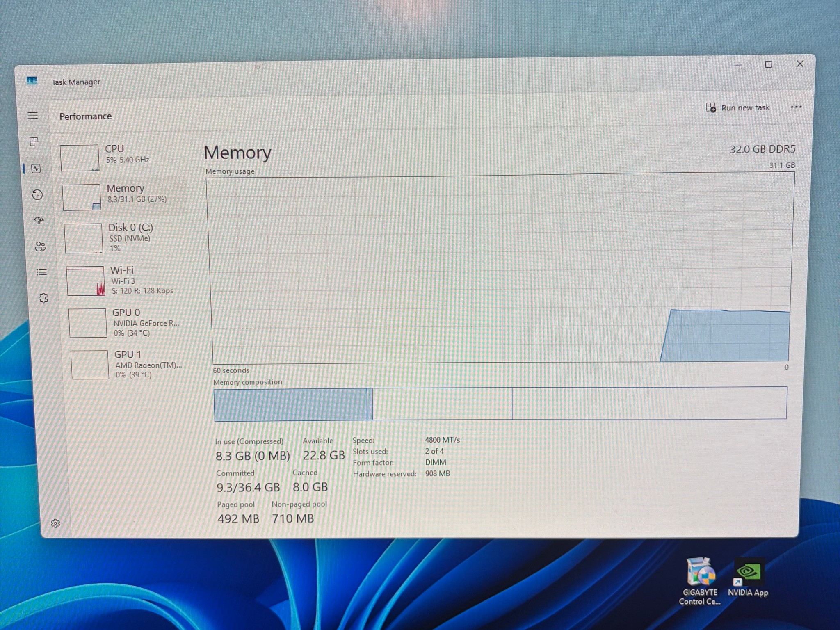
Task: Click the "60 seconds" graph label
Action: [231, 370]
